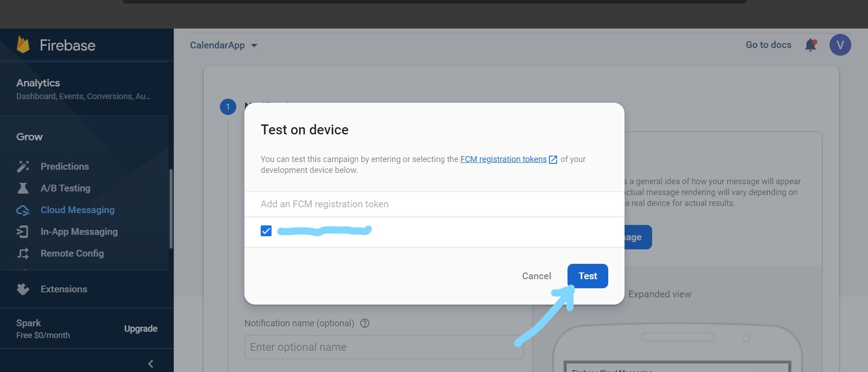Click Go to docs link
Viewport: 868px width, 372px height.
[768, 45]
